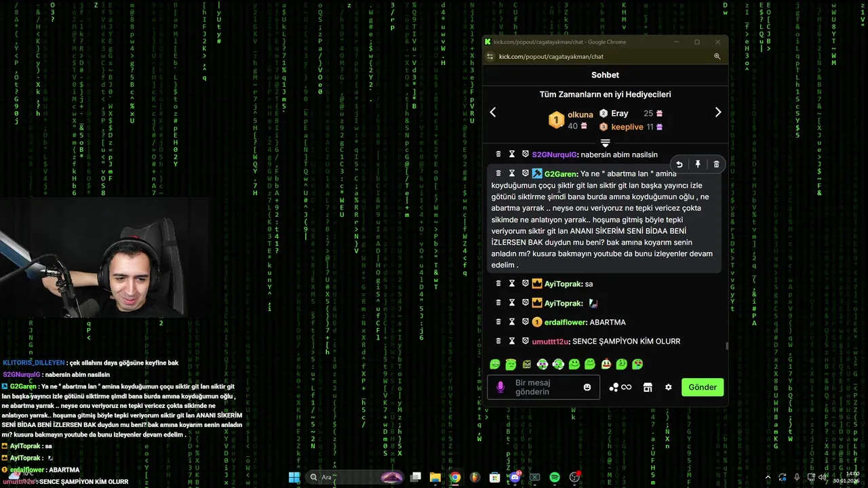Open S2GNurqulG's user profile in popout chat
The height and width of the screenshot is (488, 868).
point(554,155)
